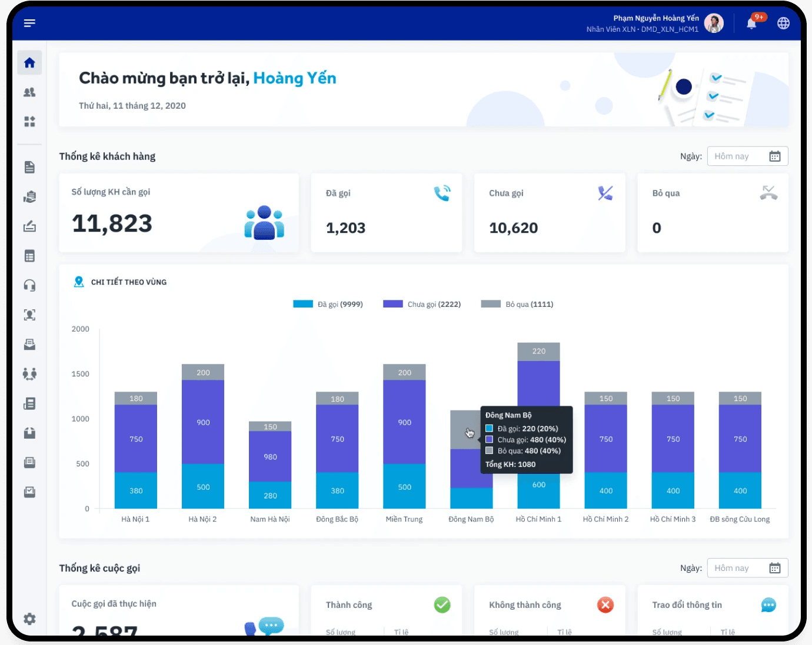
Task: Open the language globe icon
Action: (x=783, y=24)
